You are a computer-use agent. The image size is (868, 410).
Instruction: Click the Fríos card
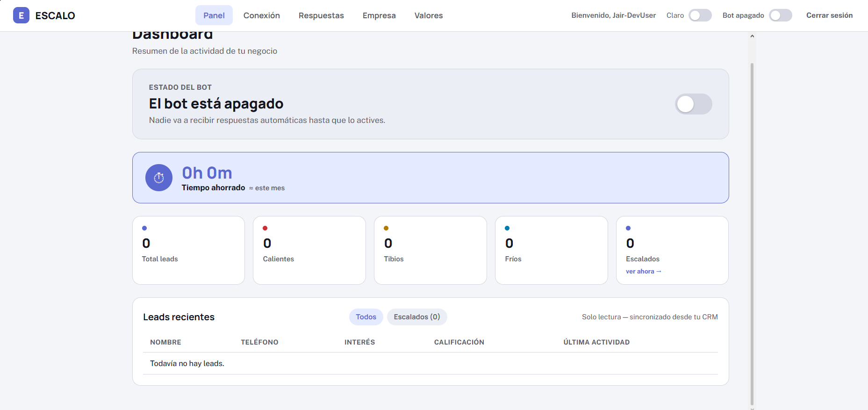552,250
